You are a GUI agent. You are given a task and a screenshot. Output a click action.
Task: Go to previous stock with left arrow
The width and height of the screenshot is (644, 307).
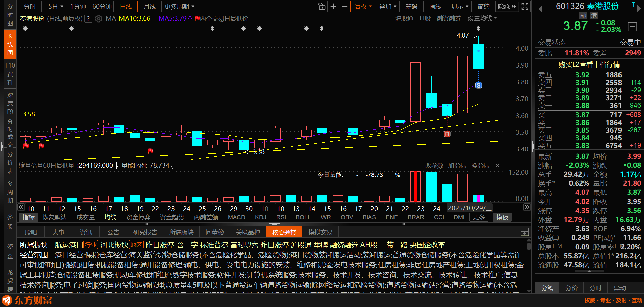[x=540, y=9]
